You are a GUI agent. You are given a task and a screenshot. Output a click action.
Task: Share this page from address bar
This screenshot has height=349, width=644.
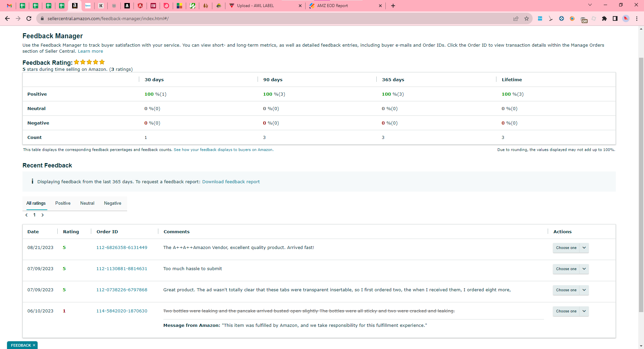[516, 18]
